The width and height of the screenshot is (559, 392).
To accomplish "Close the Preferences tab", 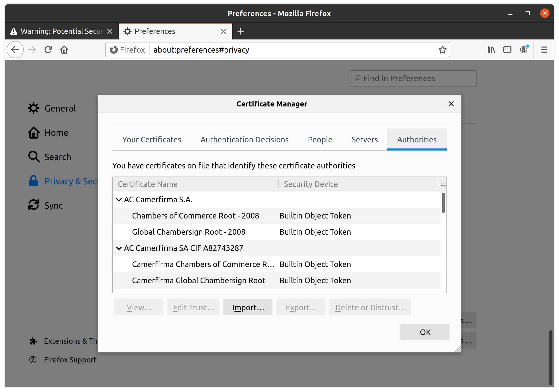I will tap(223, 31).
